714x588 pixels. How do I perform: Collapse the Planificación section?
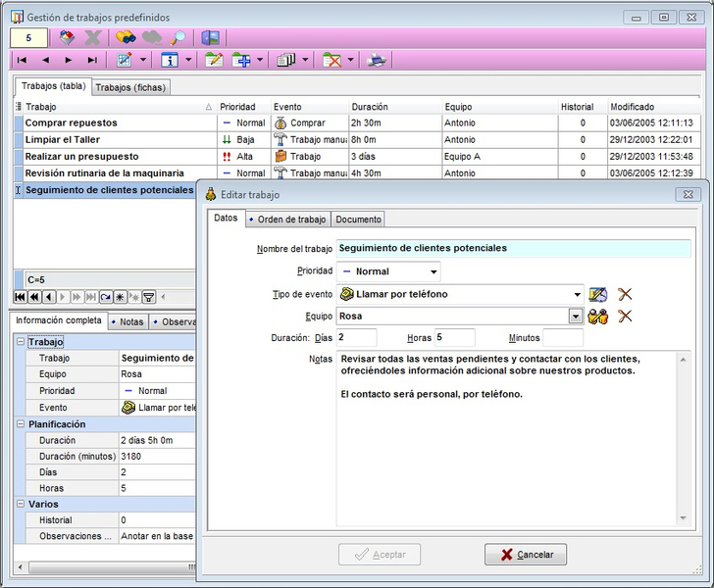[x=21, y=423]
